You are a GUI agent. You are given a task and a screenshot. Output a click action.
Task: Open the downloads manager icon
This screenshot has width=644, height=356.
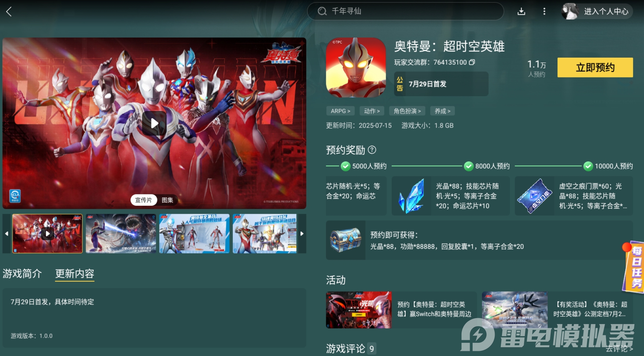click(521, 11)
